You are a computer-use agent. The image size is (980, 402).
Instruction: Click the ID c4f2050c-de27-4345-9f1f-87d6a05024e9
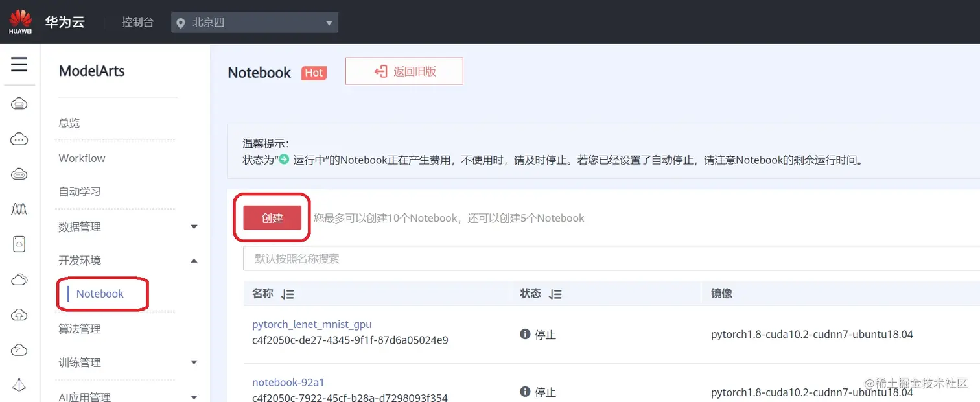[x=350, y=340]
